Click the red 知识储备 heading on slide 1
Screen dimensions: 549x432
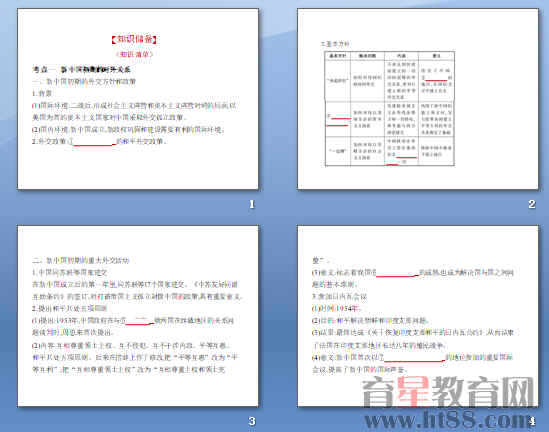134,39
